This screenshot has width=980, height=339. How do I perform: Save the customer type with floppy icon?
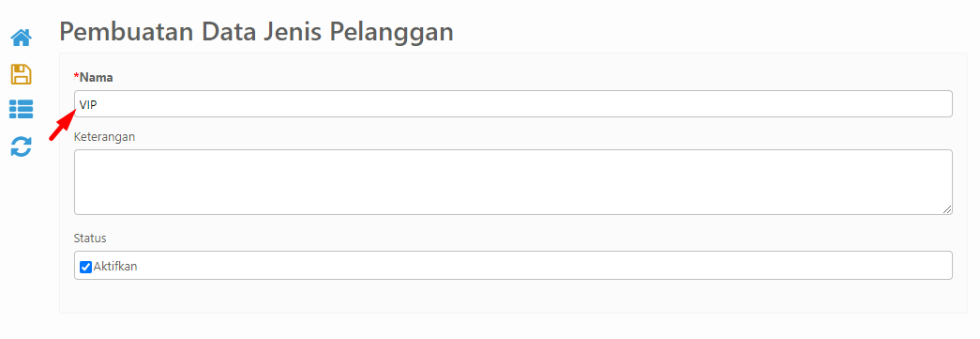tap(21, 74)
